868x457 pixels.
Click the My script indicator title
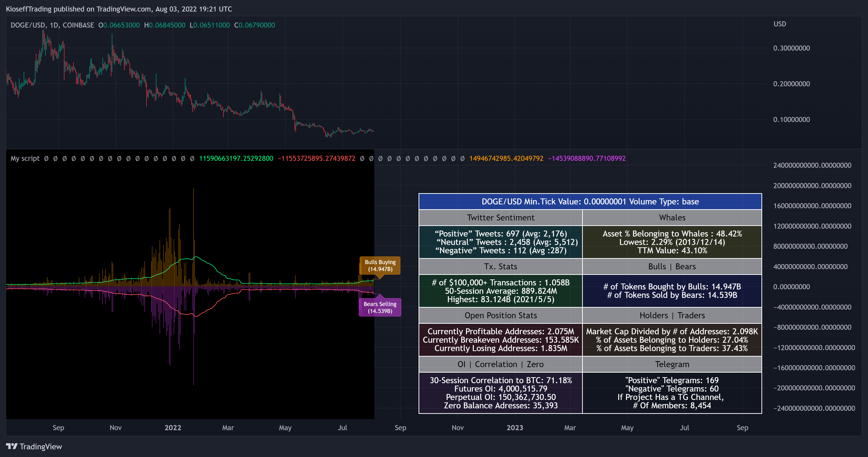(25, 158)
